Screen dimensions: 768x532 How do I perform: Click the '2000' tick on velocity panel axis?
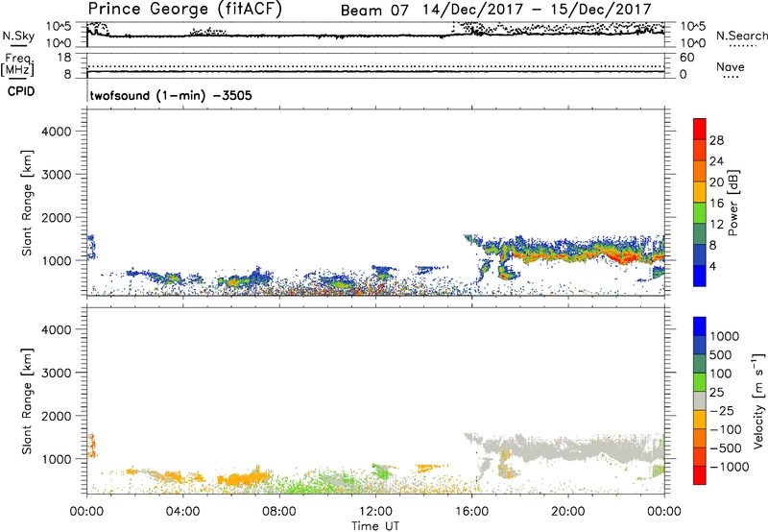57,416
